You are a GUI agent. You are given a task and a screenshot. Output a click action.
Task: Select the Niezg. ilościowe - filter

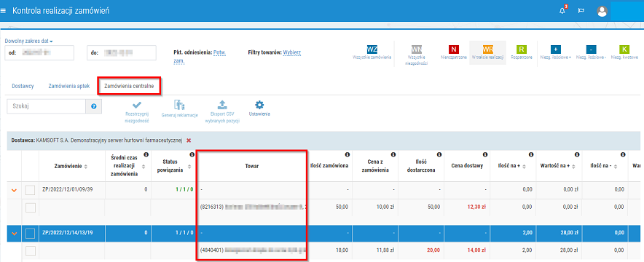click(x=591, y=52)
